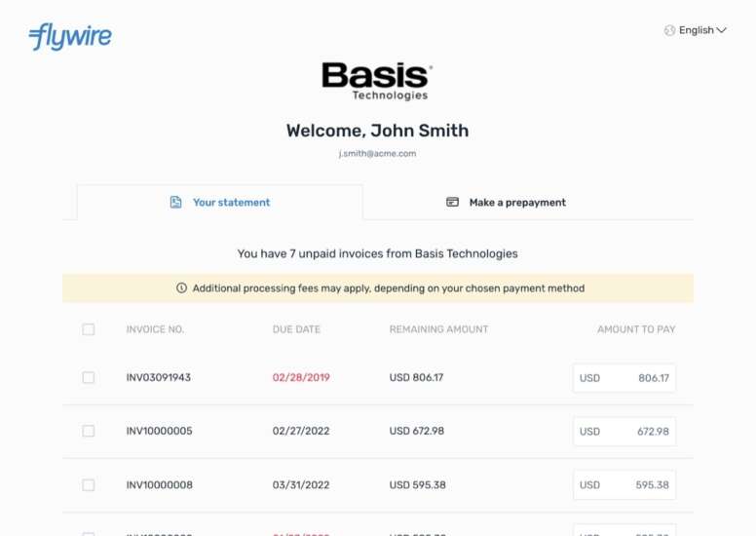756x536 pixels.
Task: Click the statement document icon
Action: [x=175, y=203]
